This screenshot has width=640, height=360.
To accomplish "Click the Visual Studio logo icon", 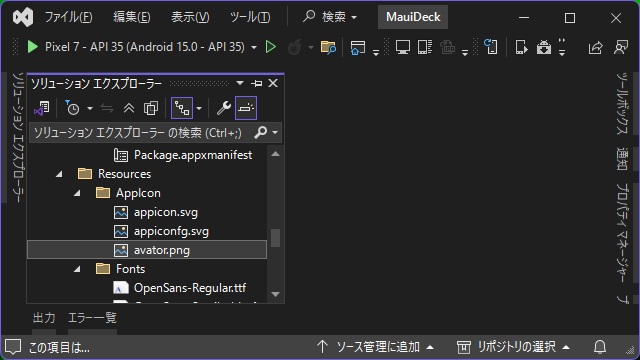I will (23, 17).
